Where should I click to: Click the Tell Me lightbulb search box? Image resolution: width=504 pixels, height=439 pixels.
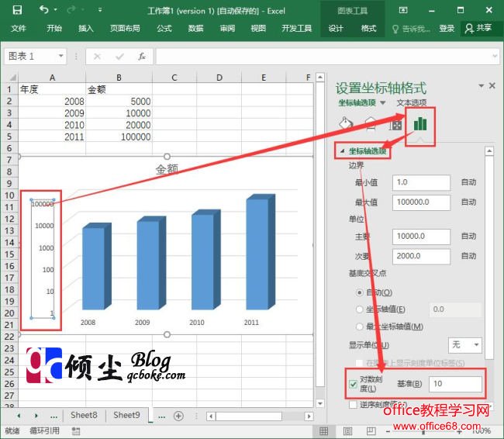click(411, 29)
